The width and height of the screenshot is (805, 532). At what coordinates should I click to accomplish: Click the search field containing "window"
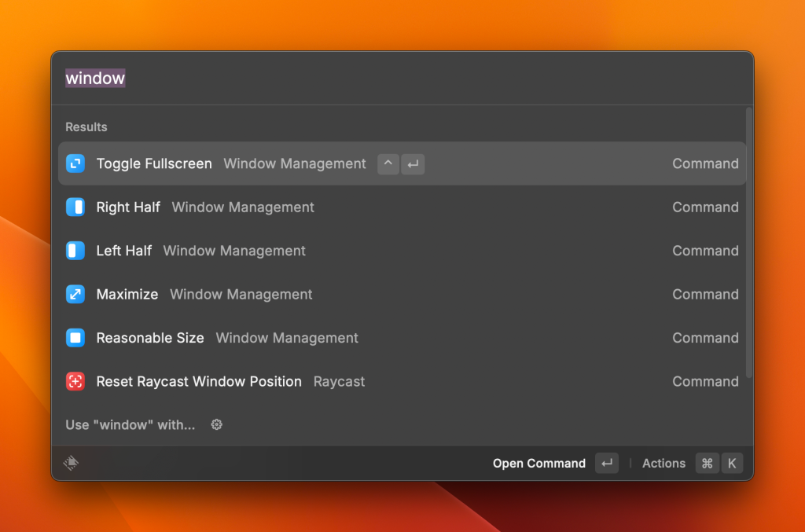pos(393,79)
